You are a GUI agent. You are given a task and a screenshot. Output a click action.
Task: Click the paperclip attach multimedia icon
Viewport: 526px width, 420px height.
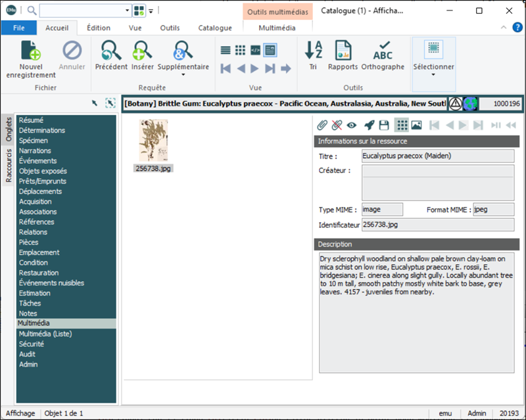tap(322, 126)
